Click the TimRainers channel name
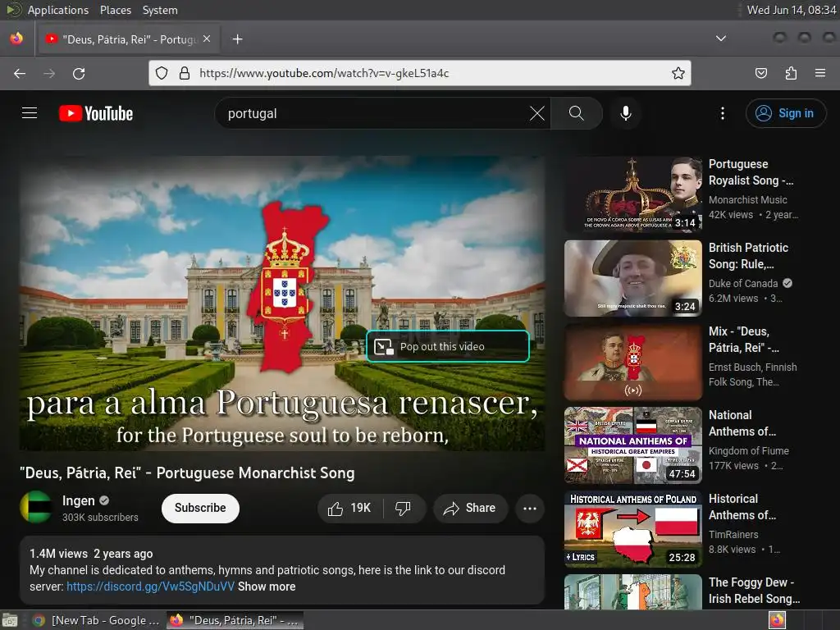Screen dimensions: 840x630 coord(733,535)
